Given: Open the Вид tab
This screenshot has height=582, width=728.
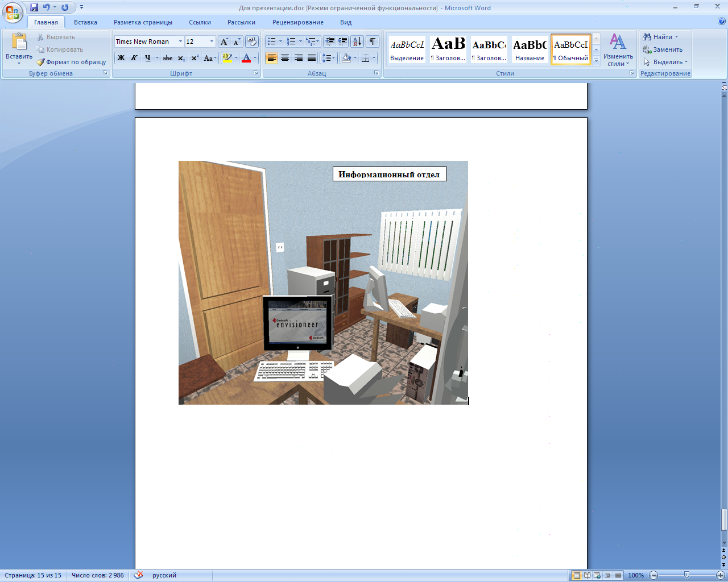Looking at the screenshot, I should pos(346,22).
